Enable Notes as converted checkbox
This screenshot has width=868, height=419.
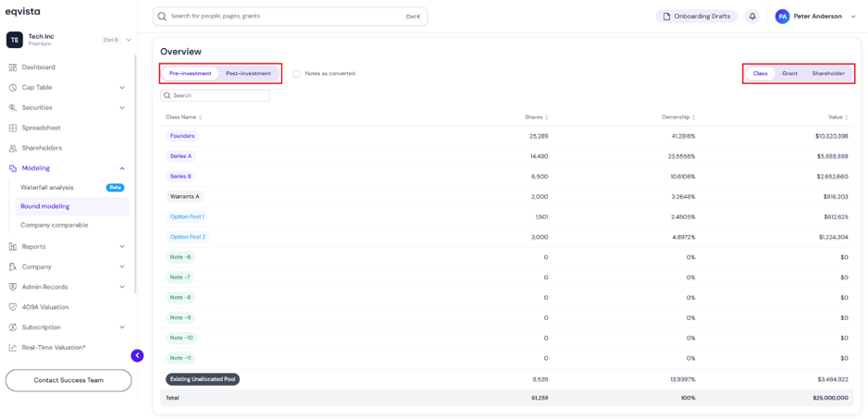pyautogui.click(x=297, y=74)
